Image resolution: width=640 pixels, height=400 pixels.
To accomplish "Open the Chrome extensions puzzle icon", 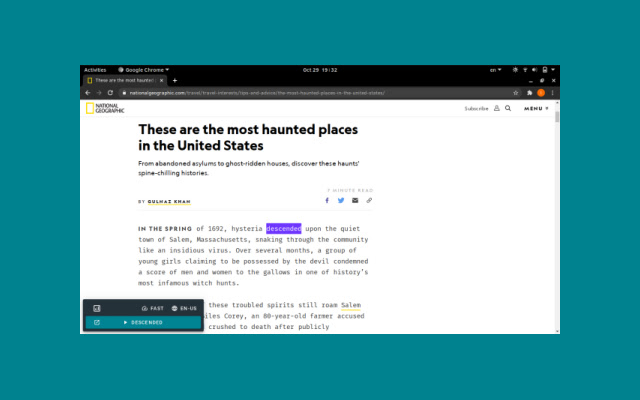I will pos(529,93).
